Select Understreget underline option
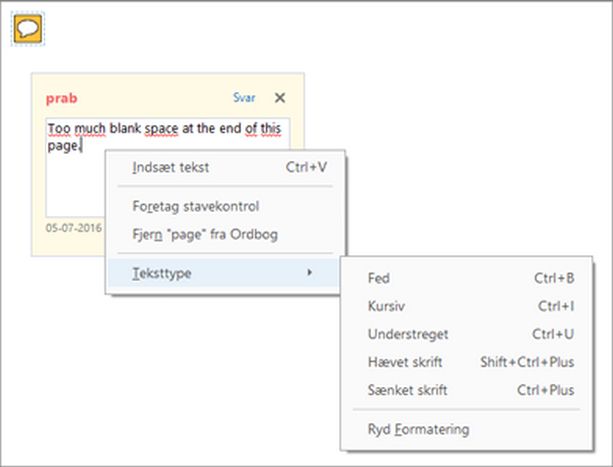 click(408, 334)
